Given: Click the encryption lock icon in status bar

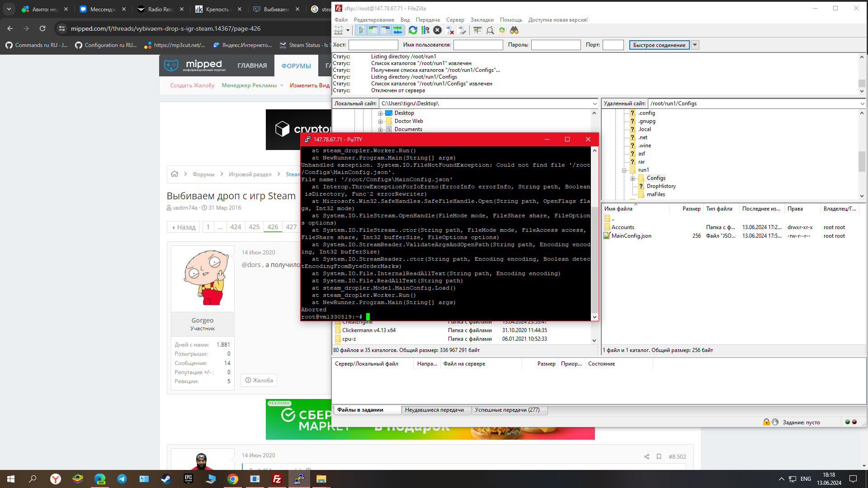Looking at the screenshot, I should click(766, 422).
